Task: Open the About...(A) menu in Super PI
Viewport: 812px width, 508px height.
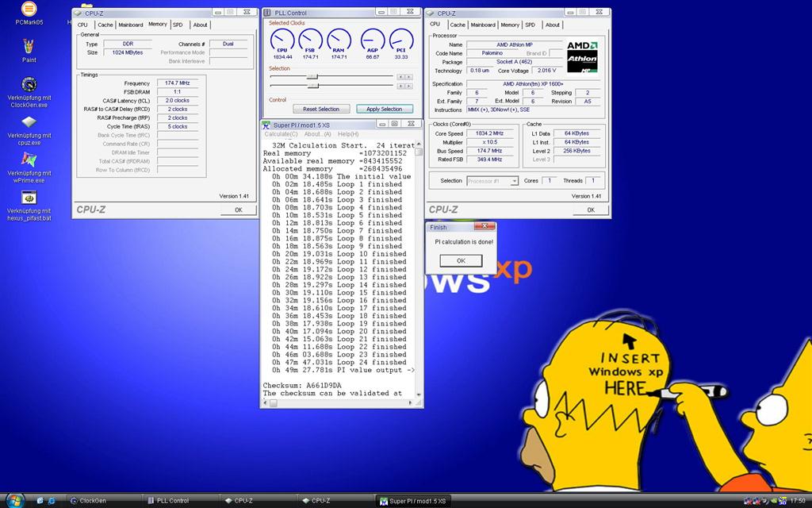Action: [x=317, y=134]
